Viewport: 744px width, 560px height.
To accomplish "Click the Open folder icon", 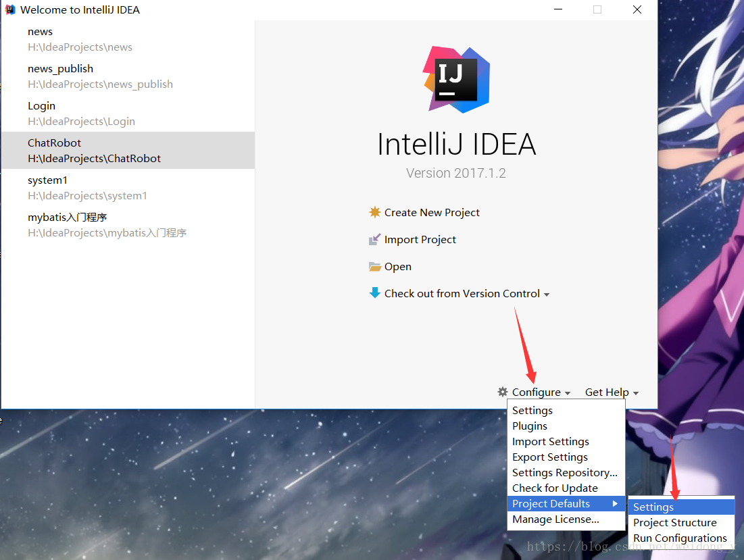I will [375, 266].
